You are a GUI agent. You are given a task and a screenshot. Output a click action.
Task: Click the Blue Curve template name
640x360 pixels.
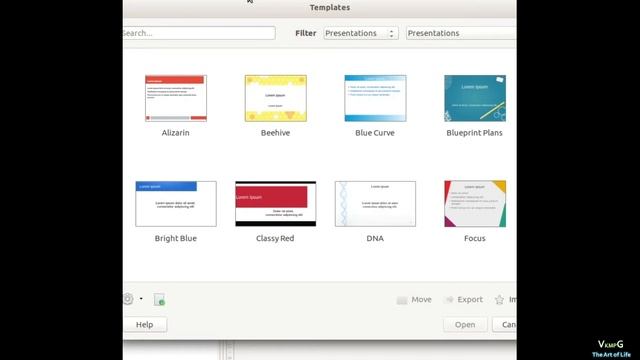tap(375, 133)
